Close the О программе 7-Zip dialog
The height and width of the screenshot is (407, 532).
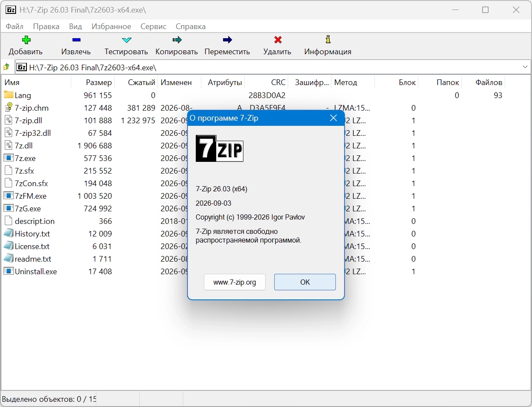tap(333, 118)
